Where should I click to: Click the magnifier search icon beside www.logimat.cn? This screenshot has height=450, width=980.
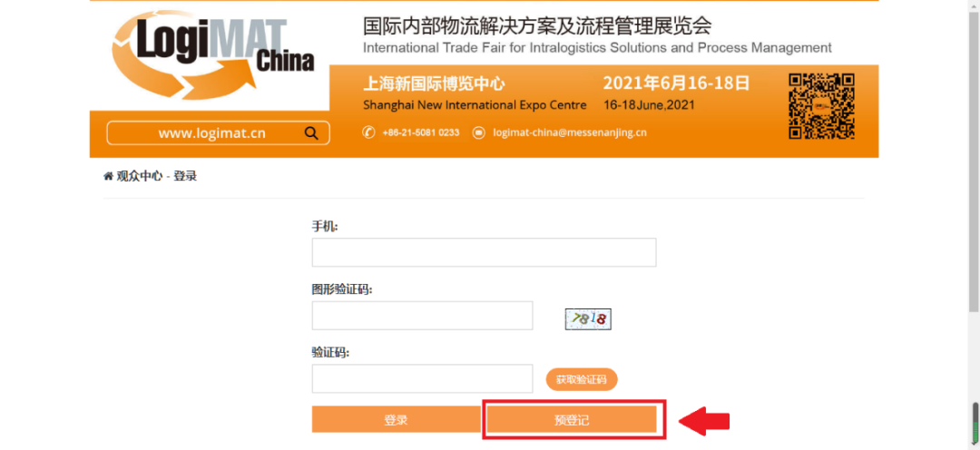[310, 133]
